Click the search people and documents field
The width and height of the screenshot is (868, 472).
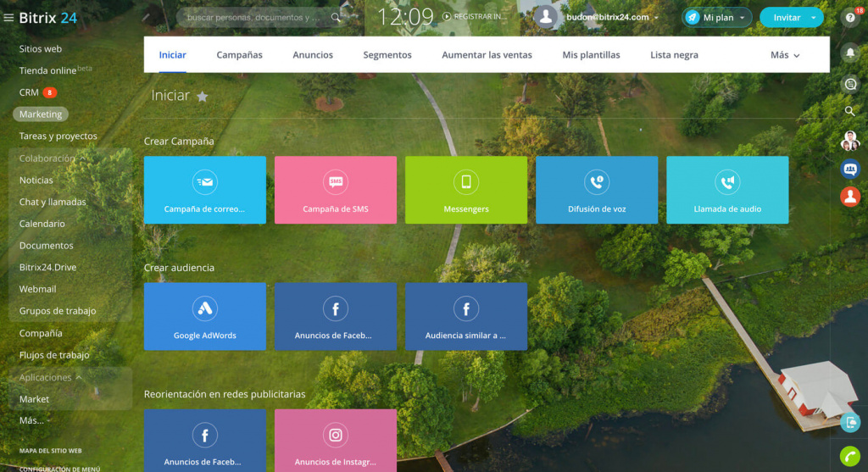254,17
